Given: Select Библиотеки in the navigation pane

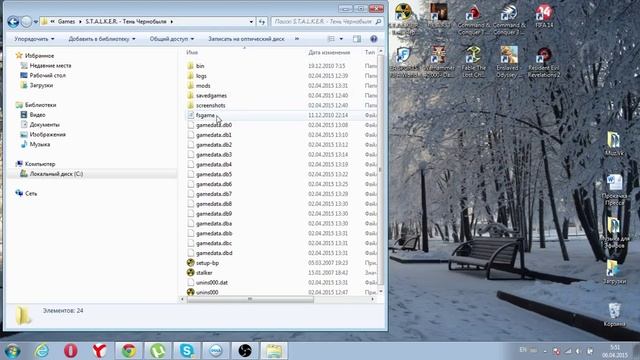Looking at the screenshot, I should [40, 105].
